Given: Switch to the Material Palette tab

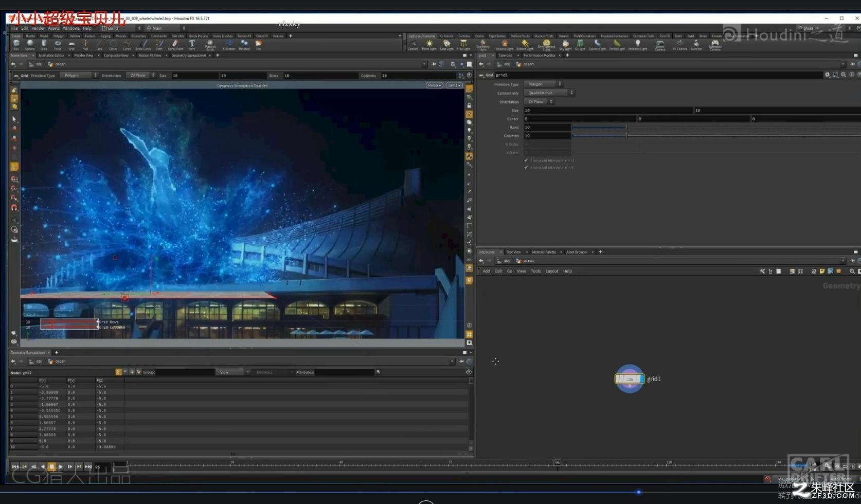Looking at the screenshot, I should [544, 252].
